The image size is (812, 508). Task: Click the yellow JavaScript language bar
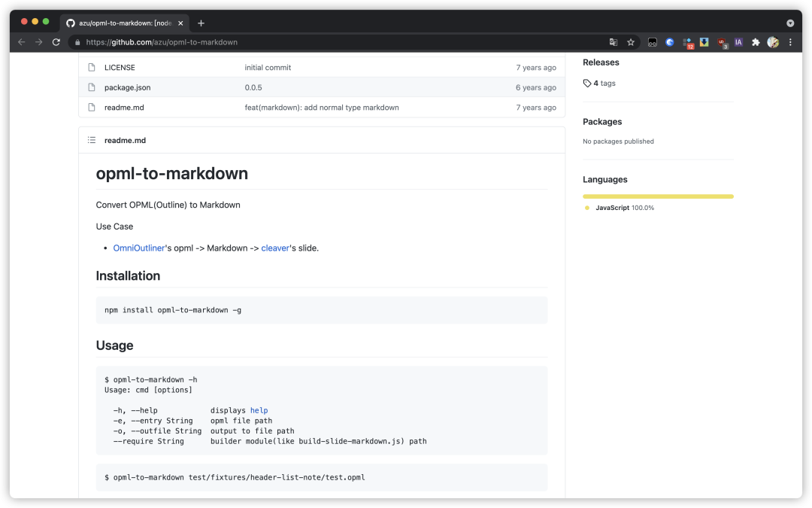point(658,196)
